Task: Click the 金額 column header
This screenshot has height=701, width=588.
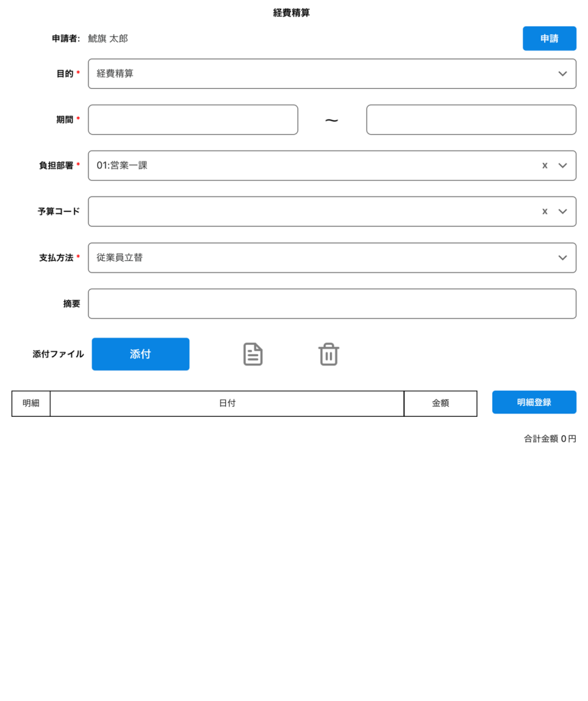Action: coord(440,404)
